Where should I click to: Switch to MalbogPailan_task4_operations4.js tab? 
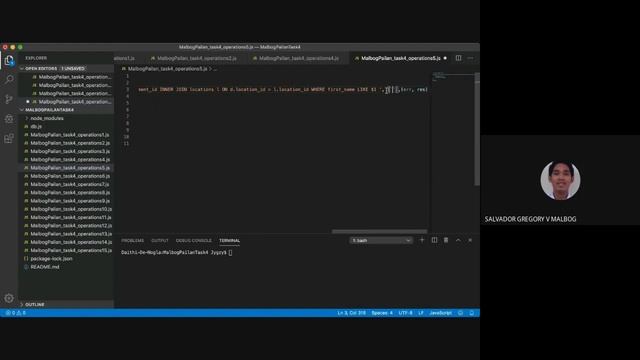click(x=299, y=58)
